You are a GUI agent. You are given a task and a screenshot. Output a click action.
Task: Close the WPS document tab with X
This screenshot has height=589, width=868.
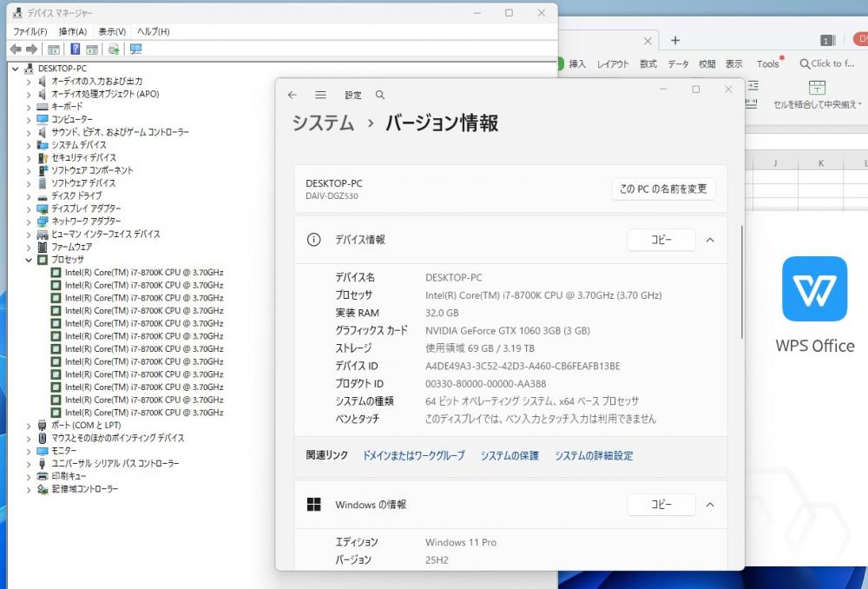(x=648, y=41)
